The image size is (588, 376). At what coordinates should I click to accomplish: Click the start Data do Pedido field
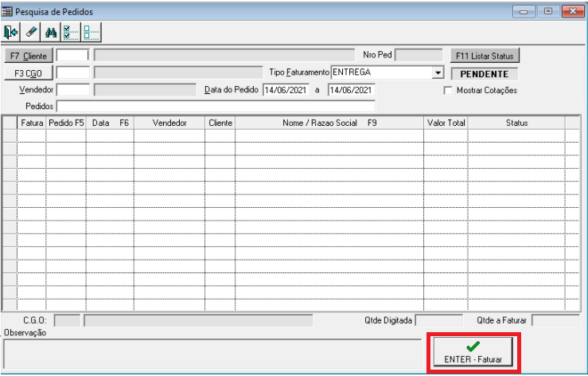[286, 90]
